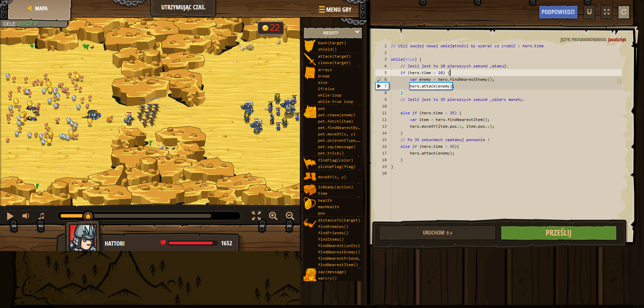
Task: Open the while-true loop entry
Action: point(335,102)
